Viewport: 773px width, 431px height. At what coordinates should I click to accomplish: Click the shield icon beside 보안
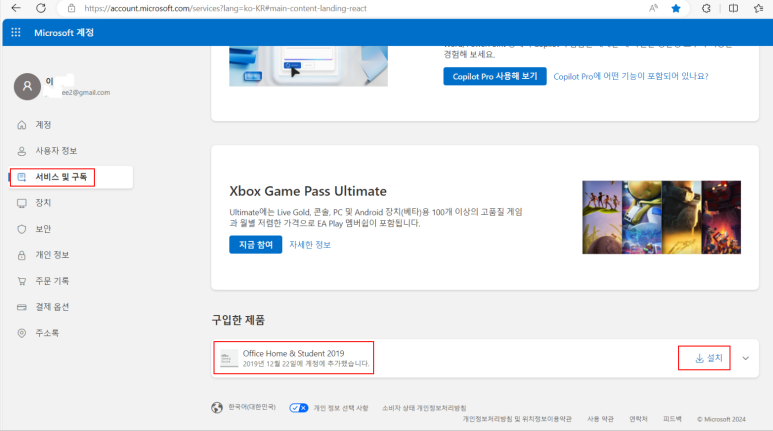[22, 229]
